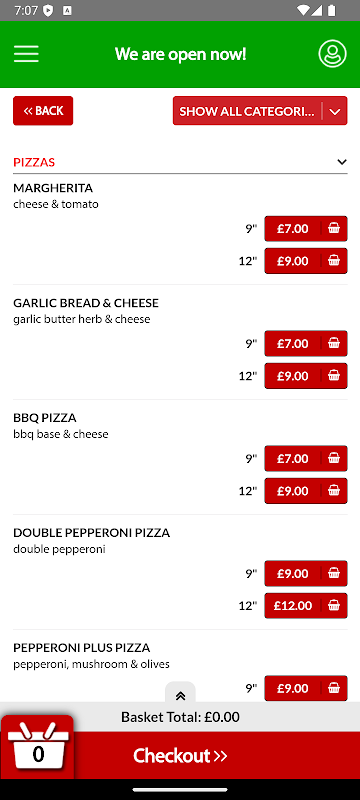Proceed to Checkout
360x800 pixels.
(180, 756)
